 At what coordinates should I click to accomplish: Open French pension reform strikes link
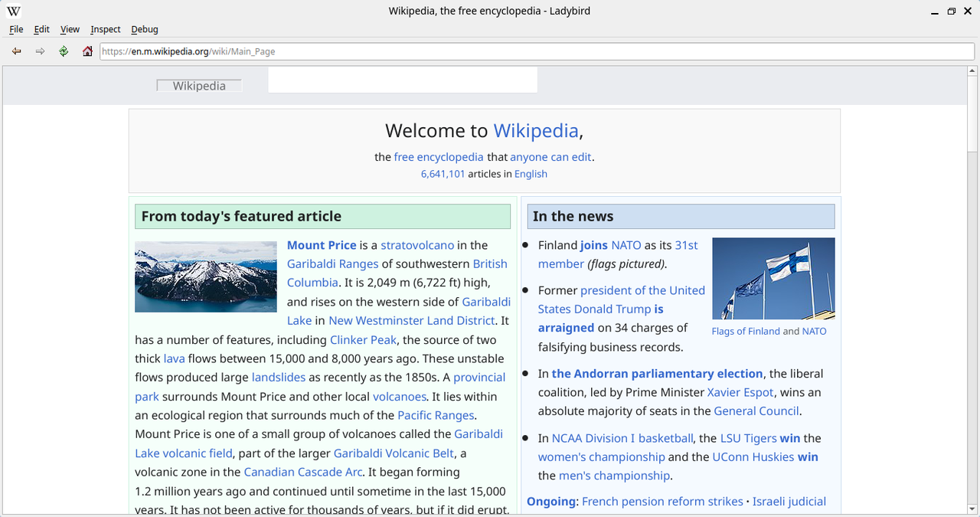[662, 502]
